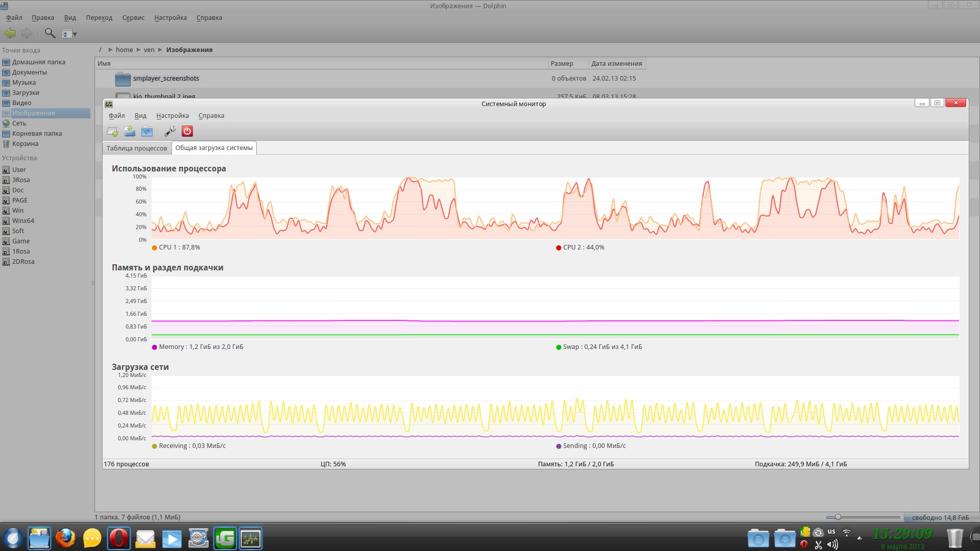The image size is (980, 551).
Task: Open settings via the wrench-screwdriver icon
Action: tap(170, 132)
